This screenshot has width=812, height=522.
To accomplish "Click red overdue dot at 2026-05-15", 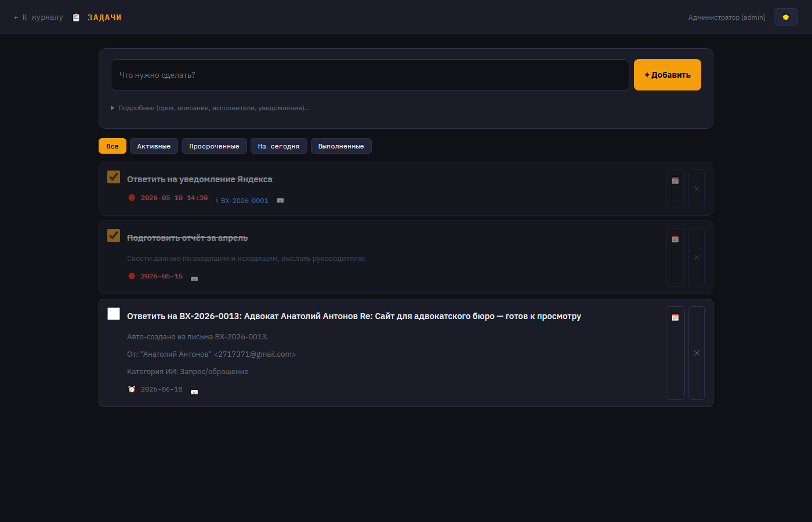I will pyautogui.click(x=132, y=276).
